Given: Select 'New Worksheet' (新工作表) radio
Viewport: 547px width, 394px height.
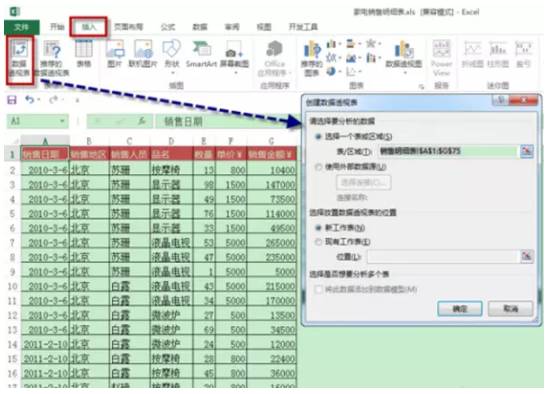Looking at the screenshot, I should 318,228.
